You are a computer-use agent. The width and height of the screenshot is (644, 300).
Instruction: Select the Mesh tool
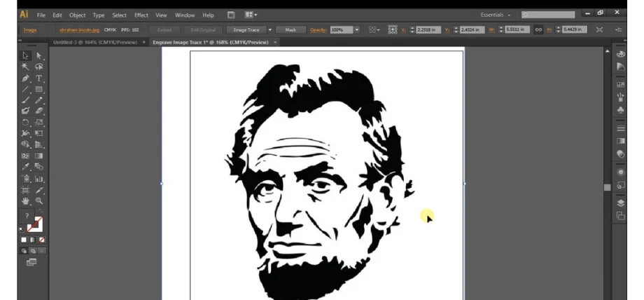(25, 156)
